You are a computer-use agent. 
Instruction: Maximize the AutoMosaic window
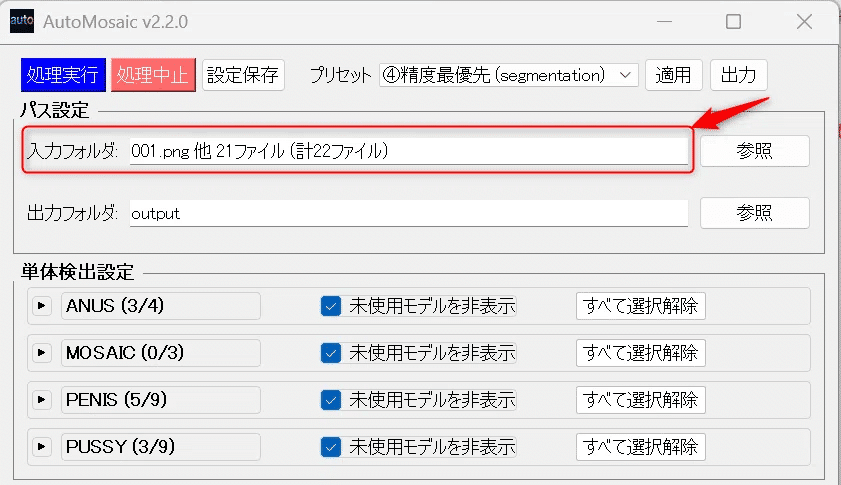[x=733, y=21]
